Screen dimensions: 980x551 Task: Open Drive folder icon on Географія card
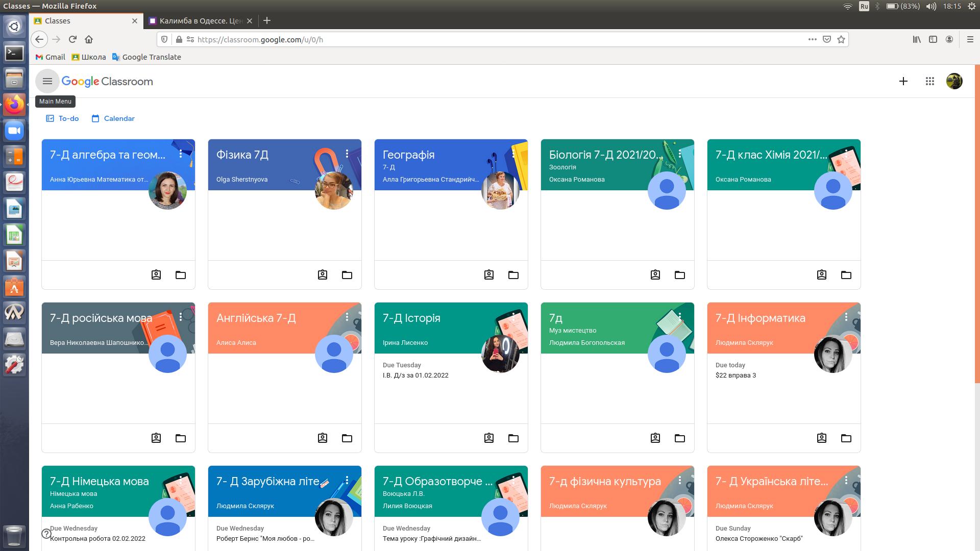[513, 275]
